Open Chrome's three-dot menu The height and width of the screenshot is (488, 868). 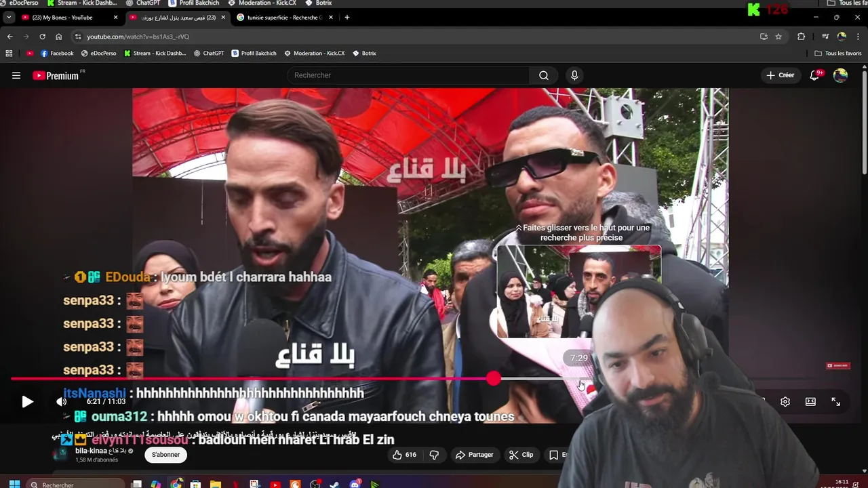[x=858, y=37]
